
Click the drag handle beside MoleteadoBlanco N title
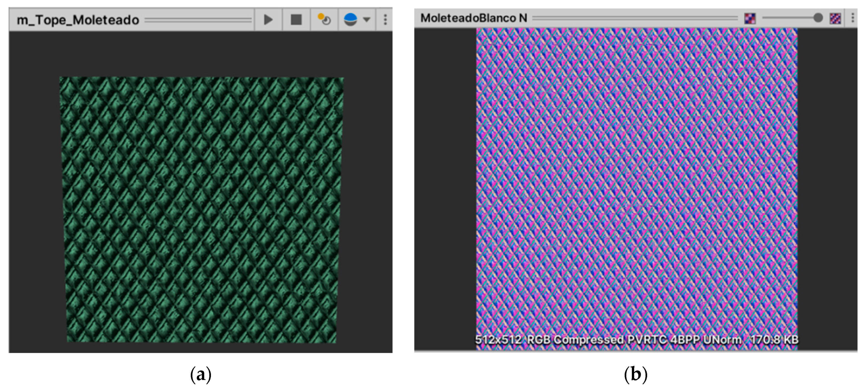click(635, 18)
